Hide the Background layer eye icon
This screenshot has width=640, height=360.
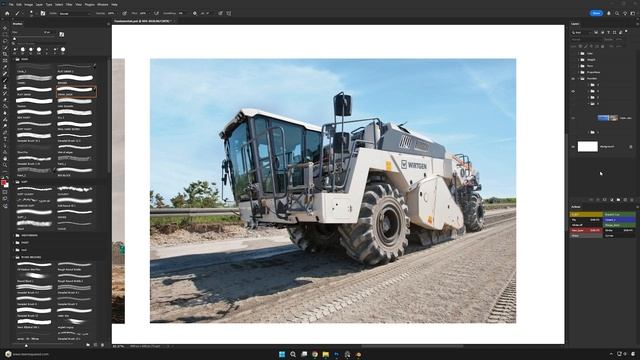[x=573, y=147]
